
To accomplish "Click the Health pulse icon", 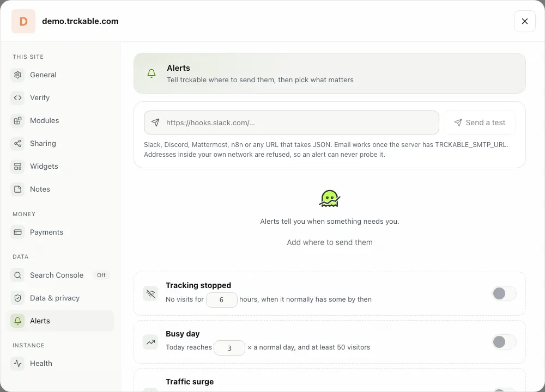I will pyautogui.click(x=18, y=364).
